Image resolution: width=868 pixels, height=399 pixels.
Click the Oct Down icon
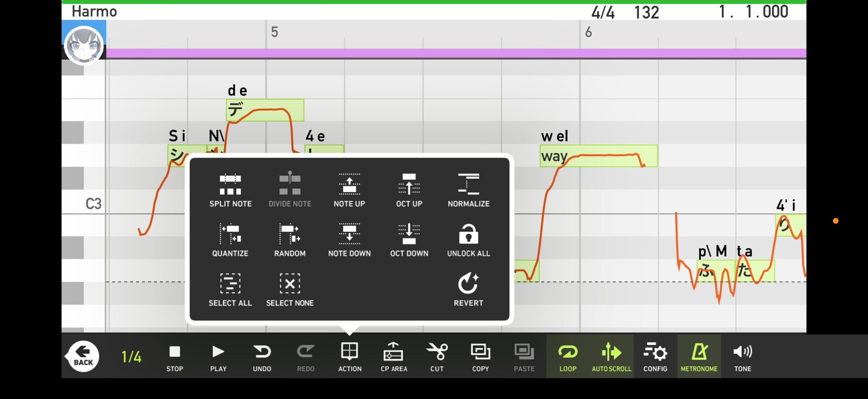[x=409, y=234]
